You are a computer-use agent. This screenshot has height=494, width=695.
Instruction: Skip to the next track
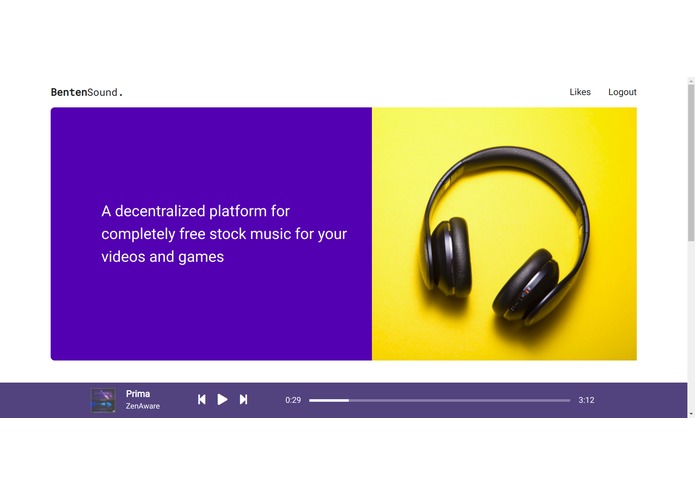(x=243, y=400)
